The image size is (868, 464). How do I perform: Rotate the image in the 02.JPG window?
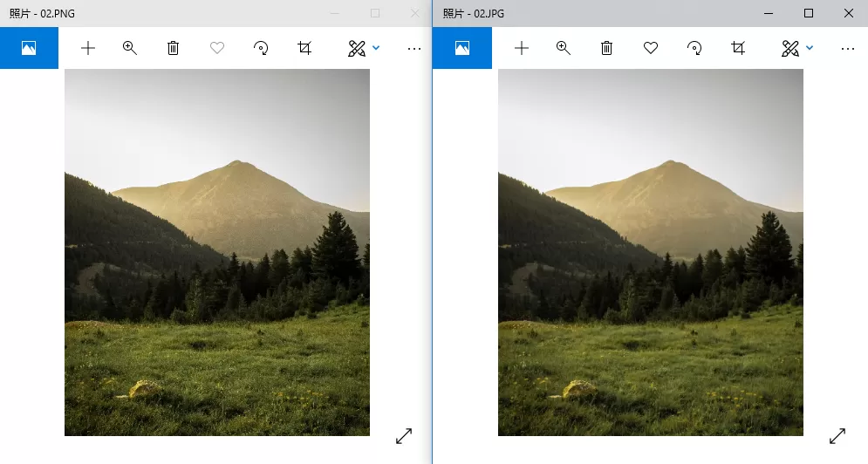point(694,48)
